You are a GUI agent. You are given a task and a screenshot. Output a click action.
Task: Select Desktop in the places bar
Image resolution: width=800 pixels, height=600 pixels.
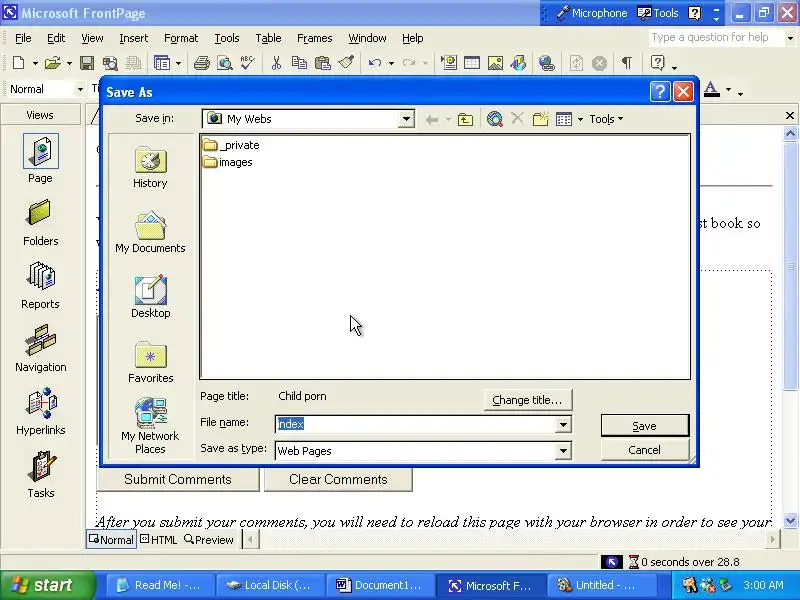pos(150,297)
